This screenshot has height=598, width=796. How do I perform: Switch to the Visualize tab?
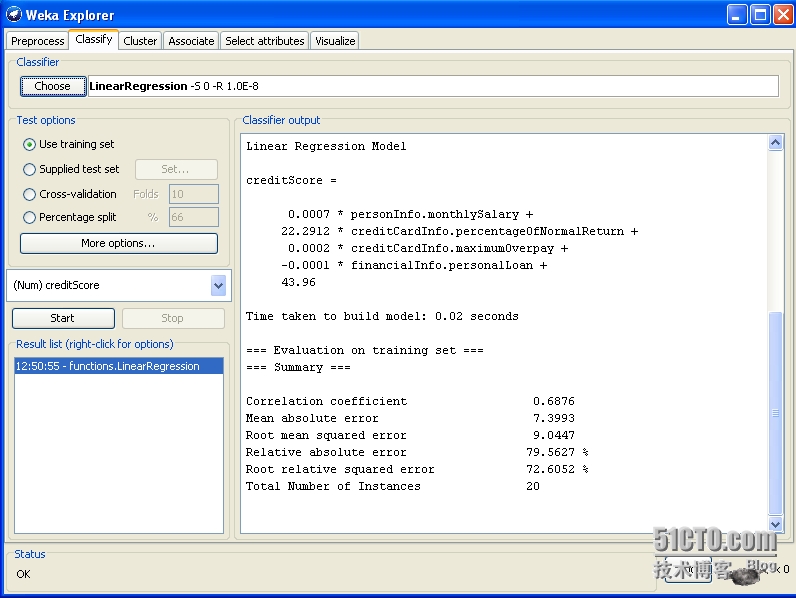335,41
